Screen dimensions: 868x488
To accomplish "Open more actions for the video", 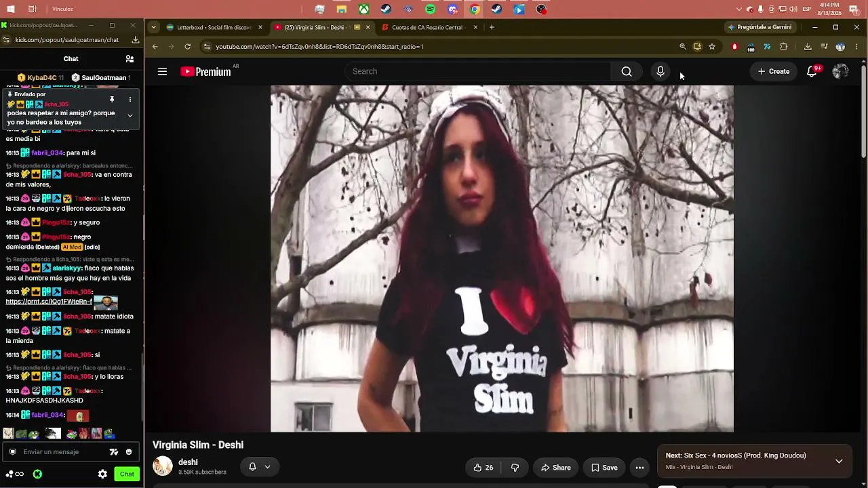I will (x=639, y=468).
